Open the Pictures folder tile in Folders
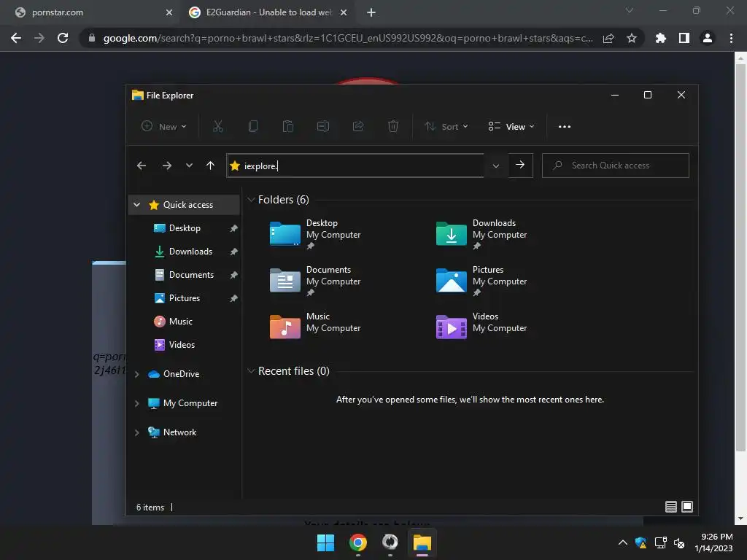This screenshot has width=747, height=560. (x=481, y=281)
